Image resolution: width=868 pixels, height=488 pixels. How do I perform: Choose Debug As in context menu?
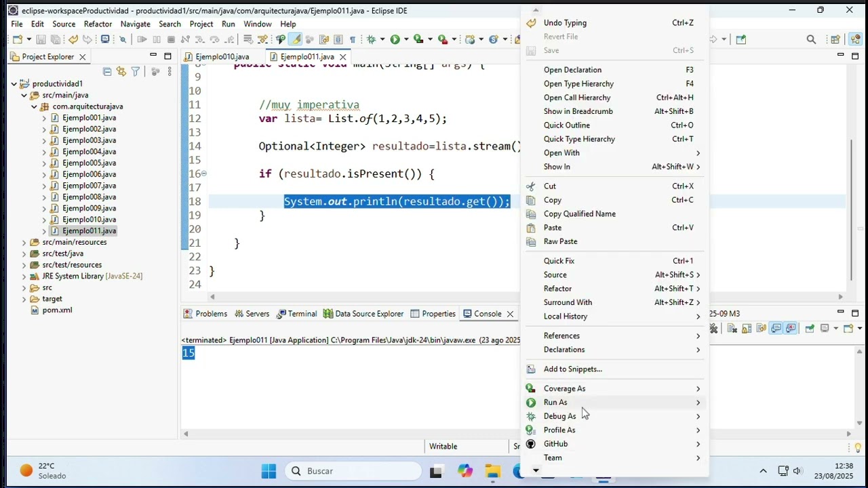pos(614,416)
